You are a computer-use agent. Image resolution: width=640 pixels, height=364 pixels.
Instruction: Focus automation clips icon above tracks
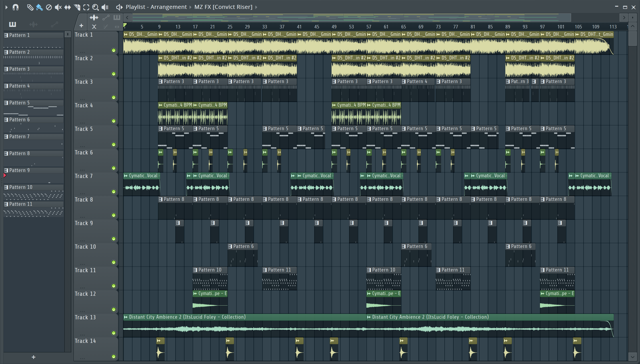tap(106, 18)
